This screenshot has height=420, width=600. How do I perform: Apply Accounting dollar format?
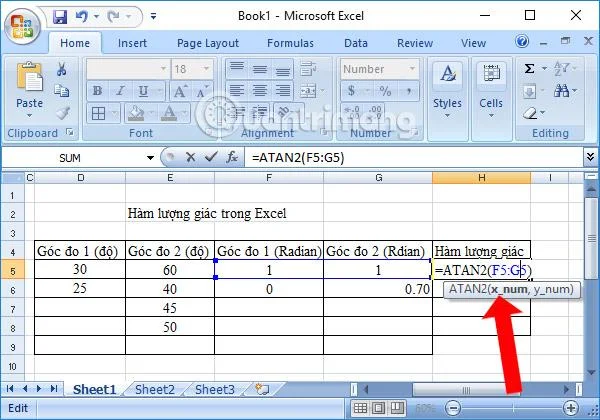[x=351, y=91]
